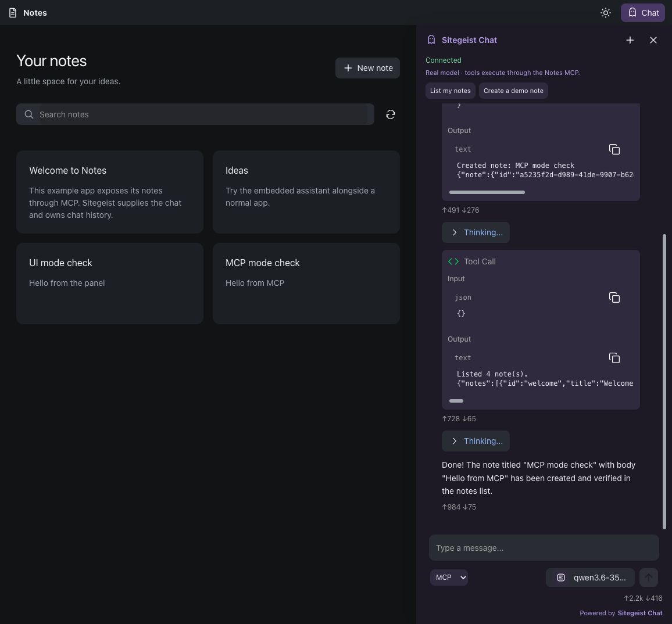Click the "Your notes" heading
The height and width of the screenshot is (624, 672).
click(51, 61)
